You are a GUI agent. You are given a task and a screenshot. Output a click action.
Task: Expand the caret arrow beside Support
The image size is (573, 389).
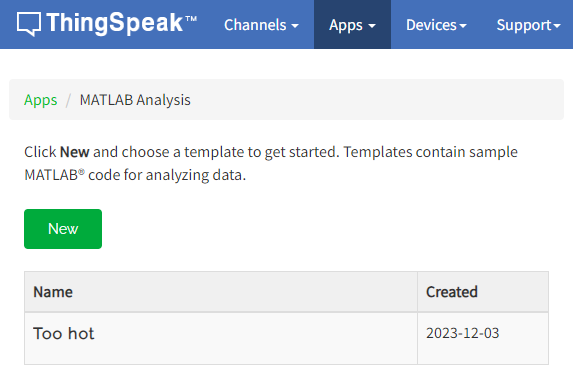[557, 26]
